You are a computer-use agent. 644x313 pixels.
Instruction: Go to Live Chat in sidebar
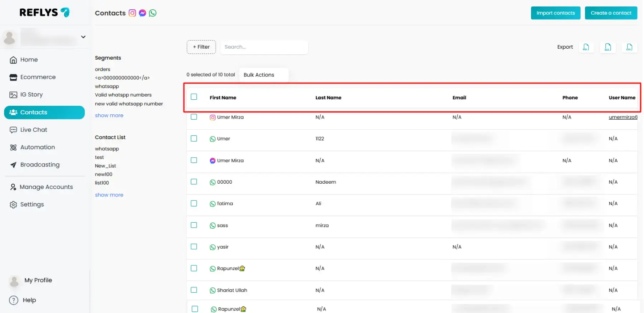34,130
